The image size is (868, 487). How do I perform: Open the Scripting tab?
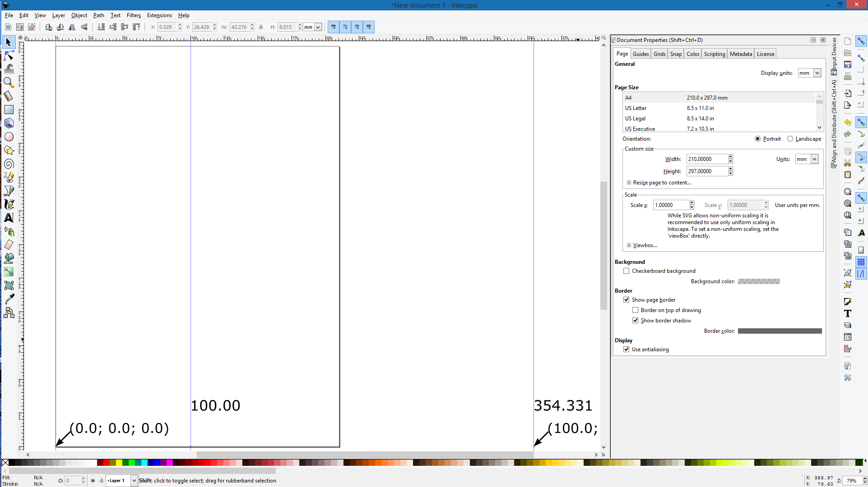[x=714, y=54]
